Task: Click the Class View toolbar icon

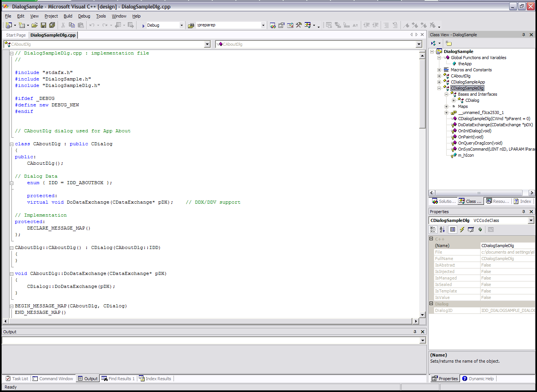Action: [x=308, y=25]
